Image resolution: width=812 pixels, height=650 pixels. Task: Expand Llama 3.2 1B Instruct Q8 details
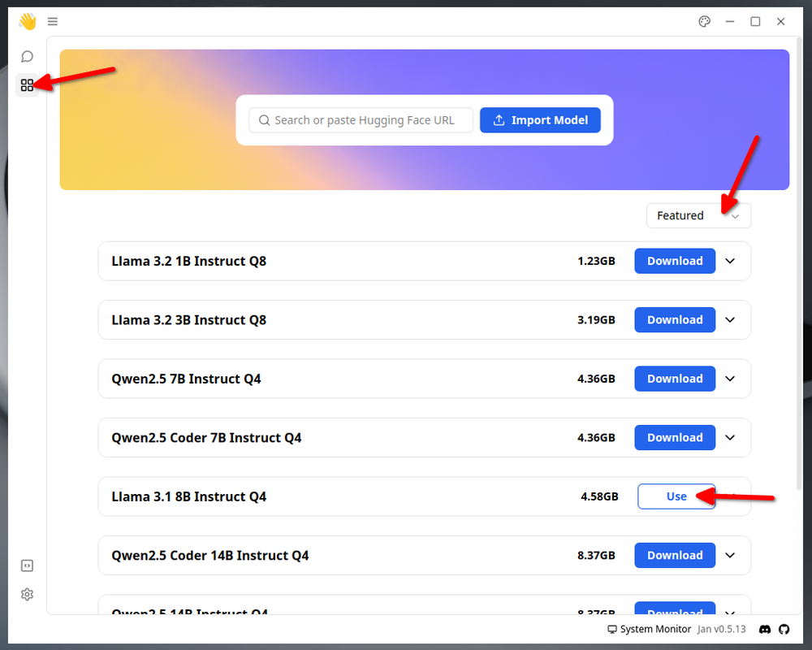tap(730, 262)
